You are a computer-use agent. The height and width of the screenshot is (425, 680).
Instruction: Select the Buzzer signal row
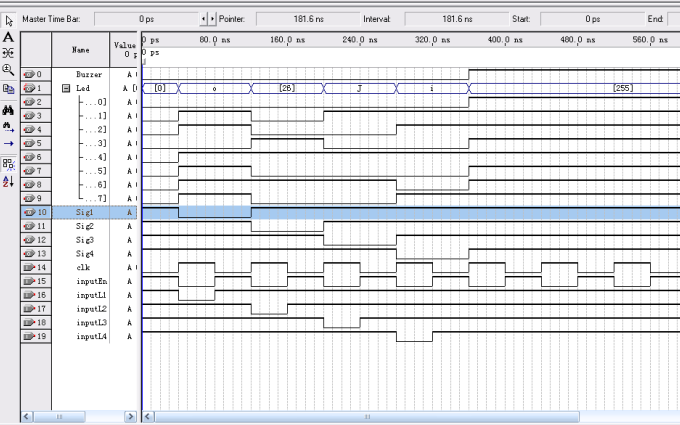pos(89,74)
